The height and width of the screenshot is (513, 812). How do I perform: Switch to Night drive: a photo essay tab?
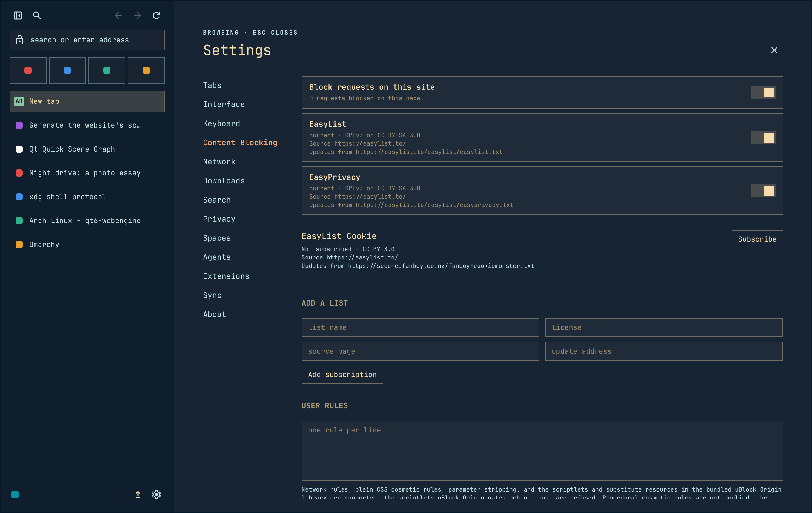pyautogui.click(x=87, y=173)
